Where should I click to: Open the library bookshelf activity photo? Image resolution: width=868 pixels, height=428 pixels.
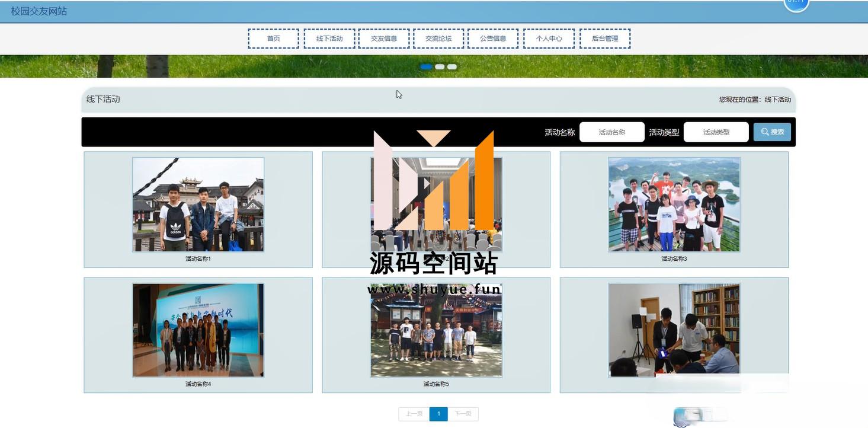click(x=674, y=330)
